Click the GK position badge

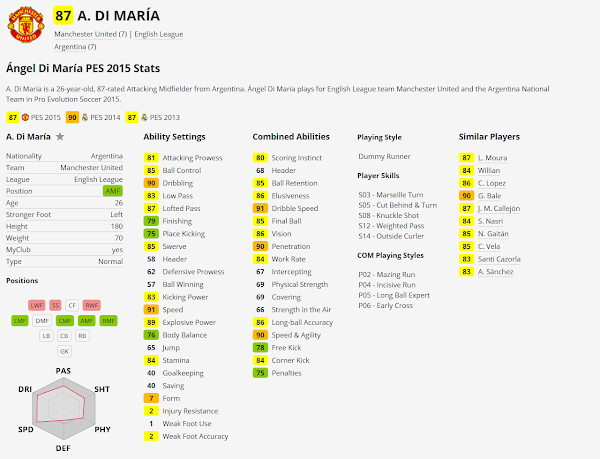(64, 351)
